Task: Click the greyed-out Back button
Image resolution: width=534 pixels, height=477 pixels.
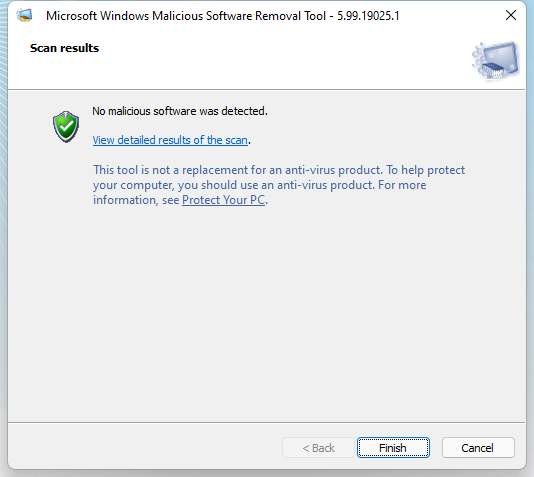Action: [x=318, y=447]
